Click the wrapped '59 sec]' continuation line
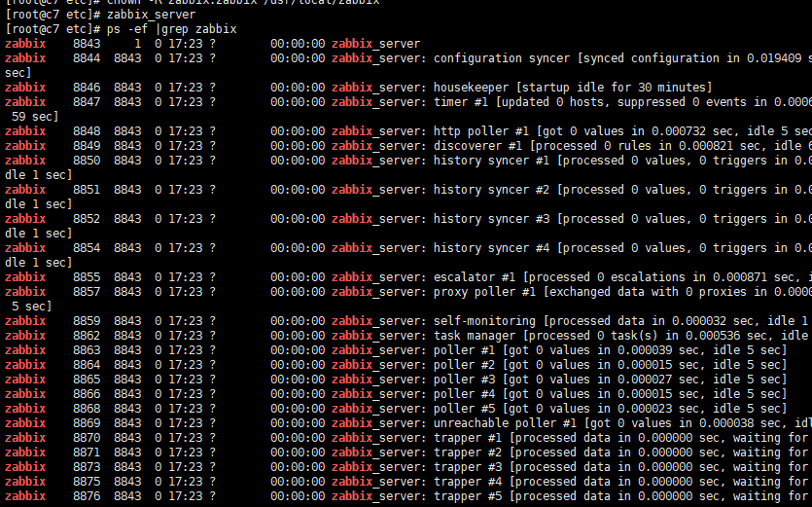The height and width of the screenshot is (507, 812). pyautogui.click(x=35, y=117)
